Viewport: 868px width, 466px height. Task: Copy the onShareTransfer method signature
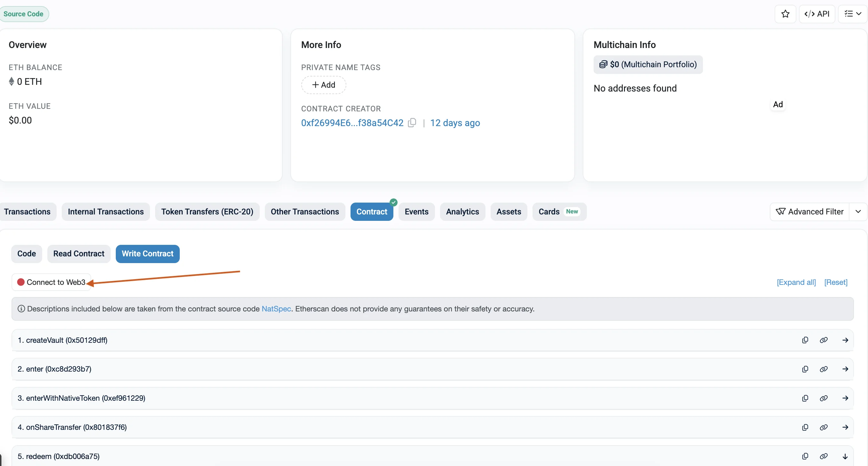[x=805, y=427]
